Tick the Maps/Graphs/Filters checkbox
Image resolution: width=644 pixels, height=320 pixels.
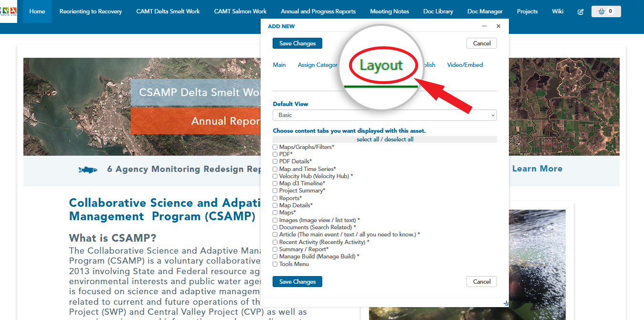[275, 147]
